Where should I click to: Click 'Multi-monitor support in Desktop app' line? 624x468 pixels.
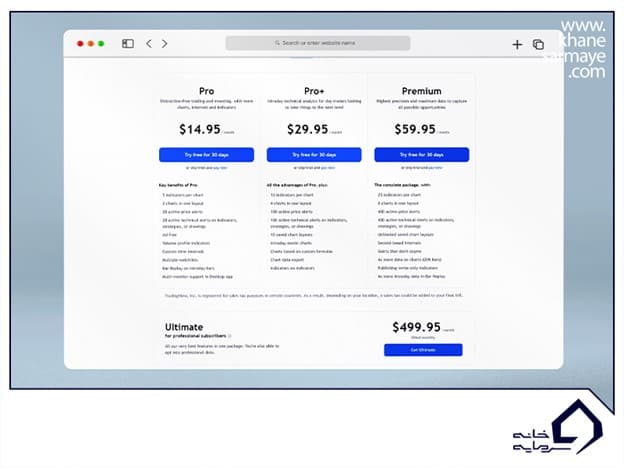197,276
